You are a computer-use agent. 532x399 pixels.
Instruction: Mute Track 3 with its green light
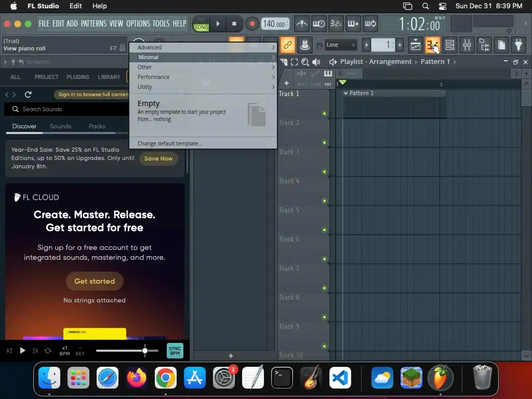(324, 171)
